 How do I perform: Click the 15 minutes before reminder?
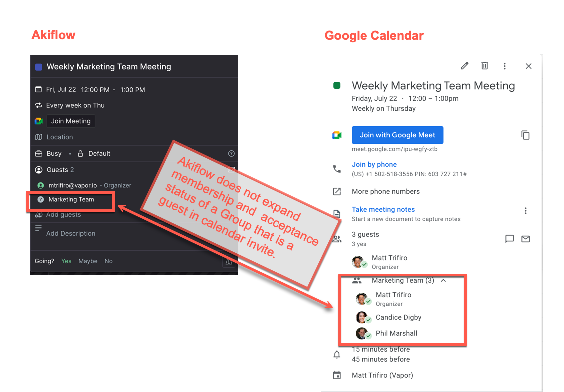pos(381,349)
